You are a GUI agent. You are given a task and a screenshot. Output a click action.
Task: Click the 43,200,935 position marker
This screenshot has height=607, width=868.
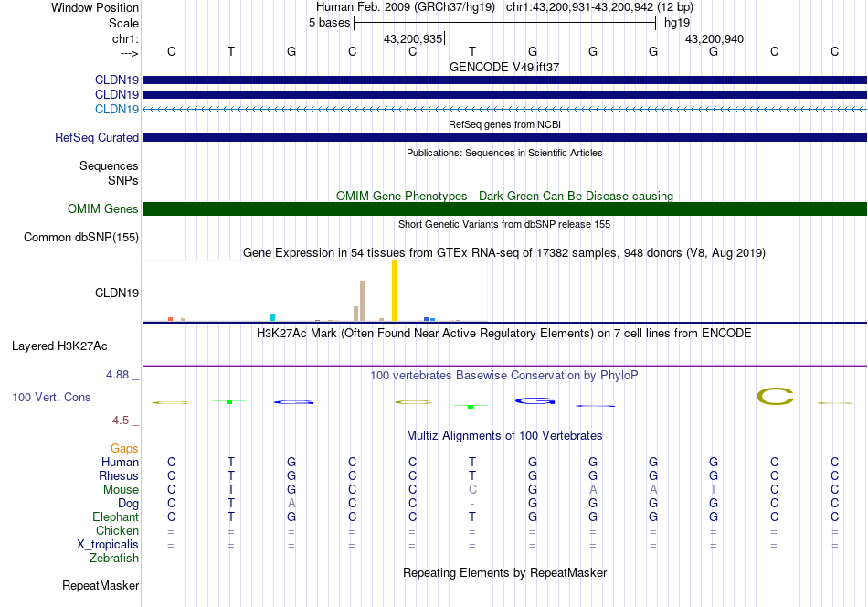point(413,38)
